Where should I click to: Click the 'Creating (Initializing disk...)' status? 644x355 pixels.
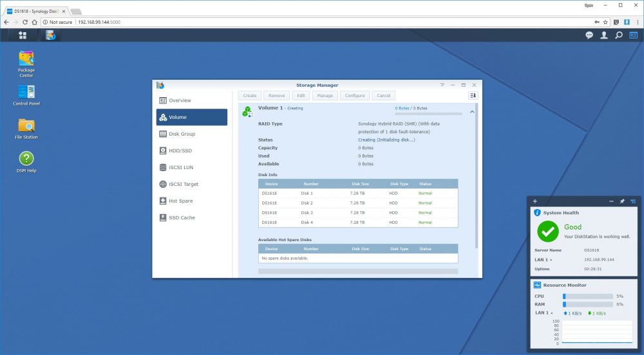pos(386,140)
